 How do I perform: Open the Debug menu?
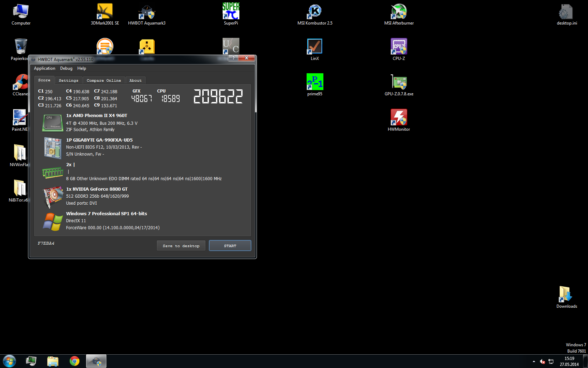66,68
